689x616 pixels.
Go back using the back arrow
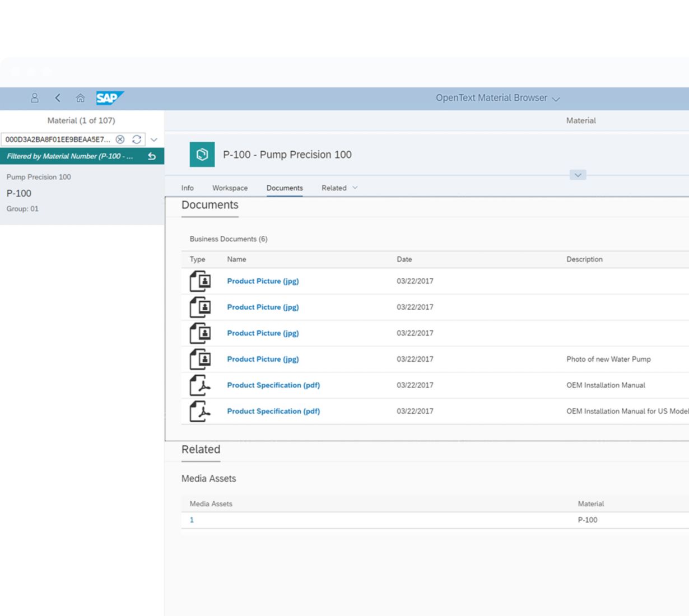pos(58,98)
